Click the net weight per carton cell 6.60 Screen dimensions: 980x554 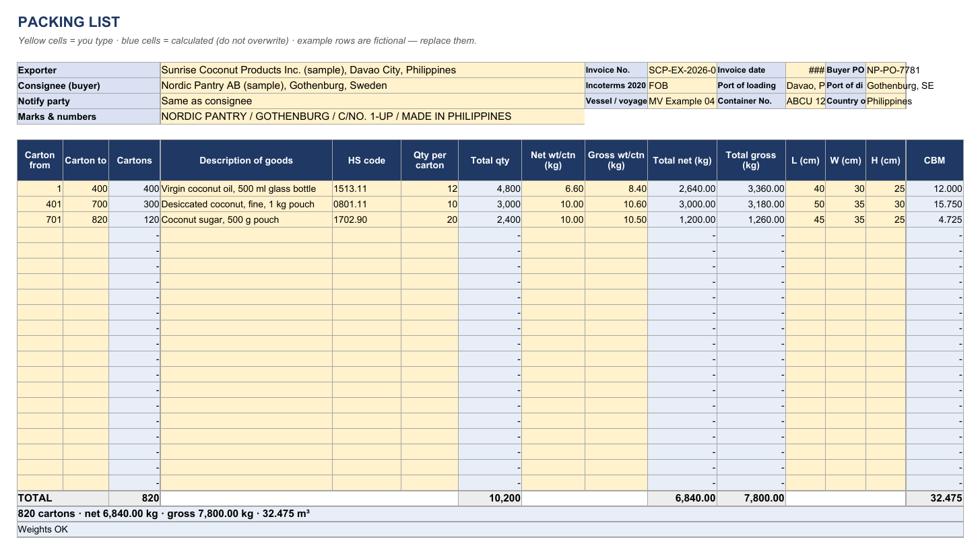point(554,189)
